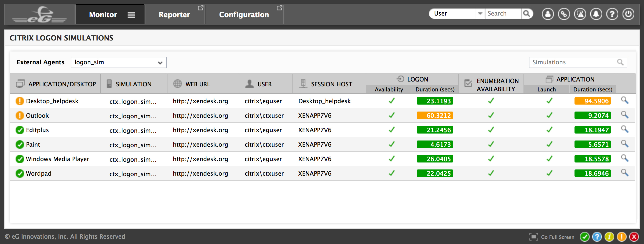Click green status icon for Editplus
Screen dimensions: 644x244
pyautogui.click(x=20, y=130)
